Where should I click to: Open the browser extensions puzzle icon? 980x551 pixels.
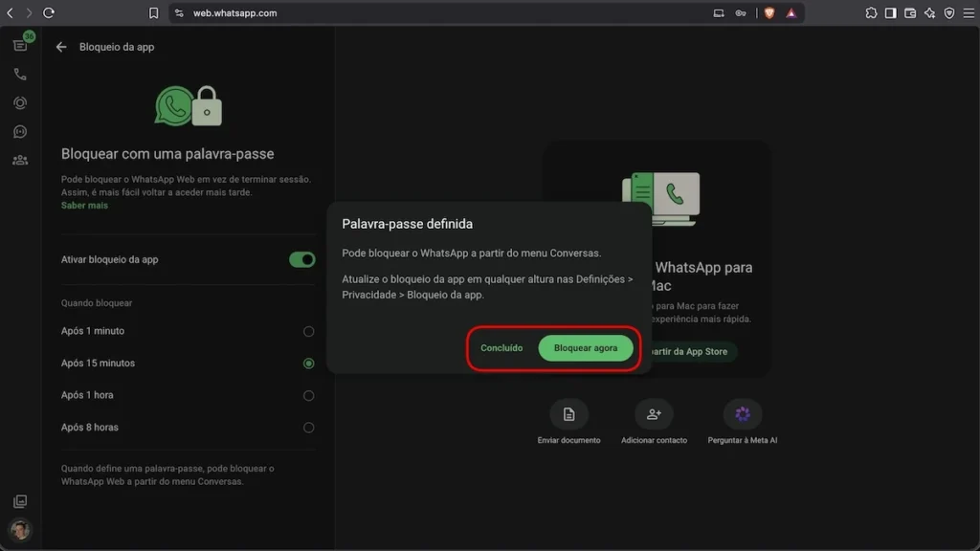click(871, 12)
